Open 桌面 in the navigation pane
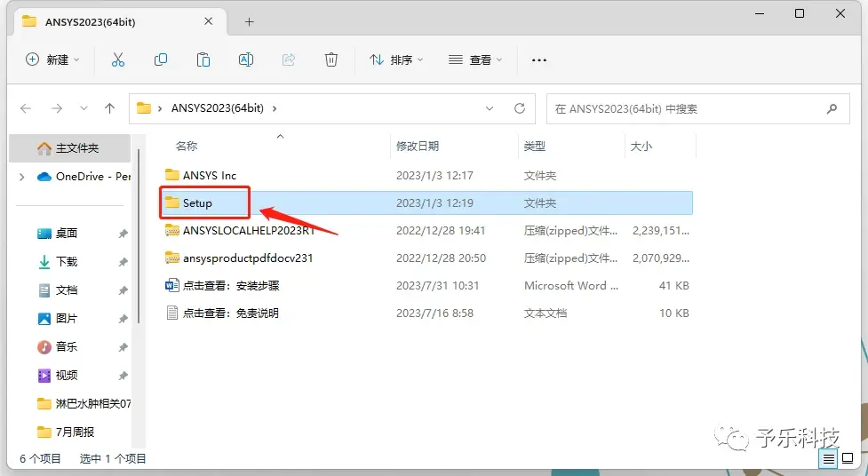This screenshot has height=476, width=868. click(67, 234)
